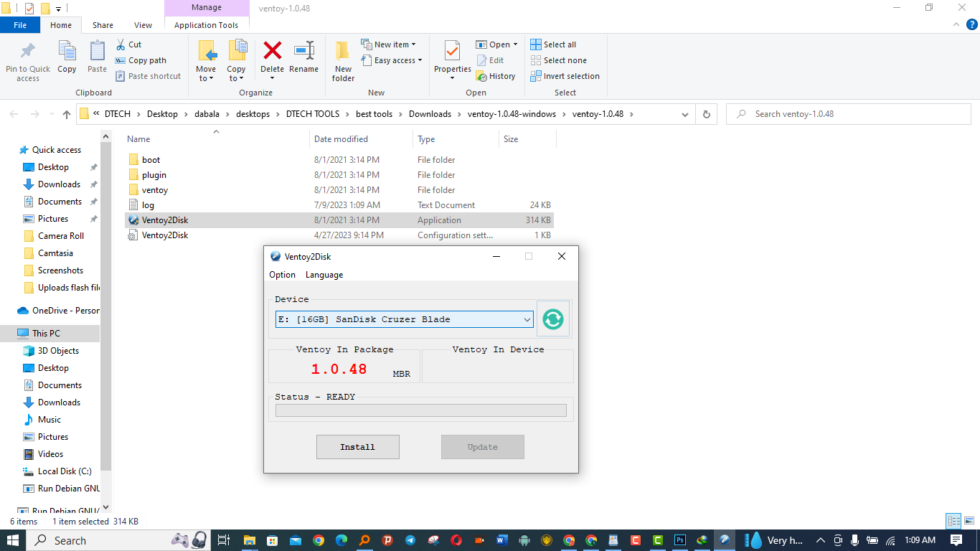980x551 pixels.
Task: Open Music in navigation pane
Action: point(50,420)
